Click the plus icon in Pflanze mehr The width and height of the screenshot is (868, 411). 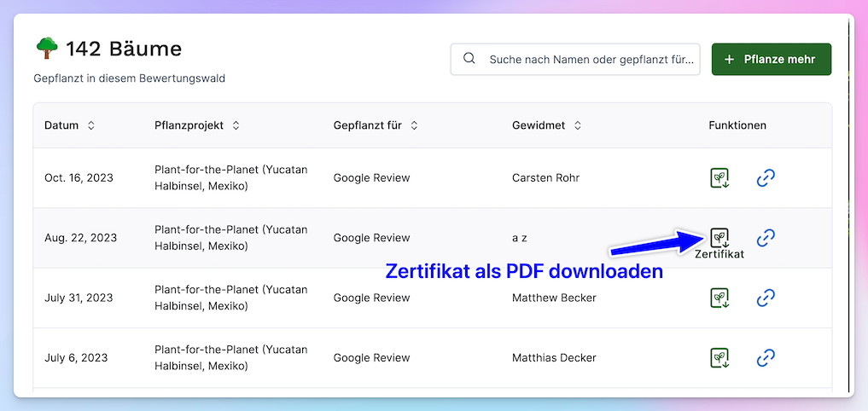(x=729, y=60)
